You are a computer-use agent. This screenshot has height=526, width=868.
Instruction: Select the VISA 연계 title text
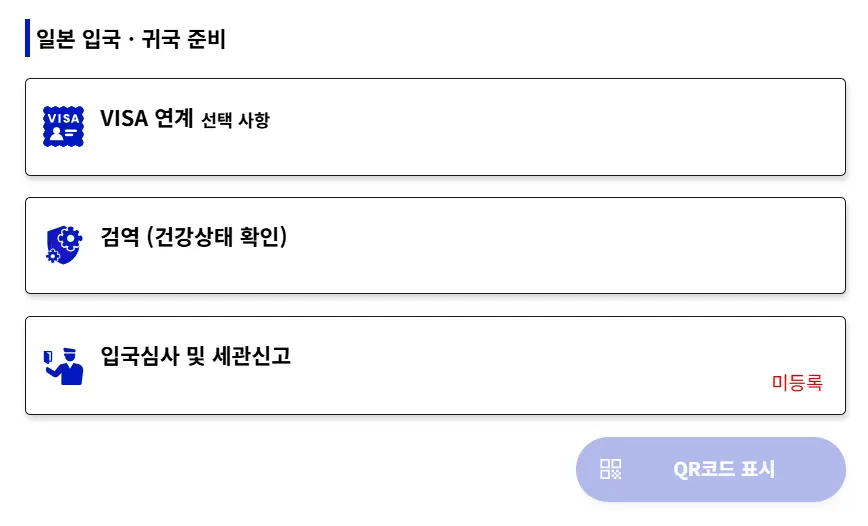tap(147, 118)
